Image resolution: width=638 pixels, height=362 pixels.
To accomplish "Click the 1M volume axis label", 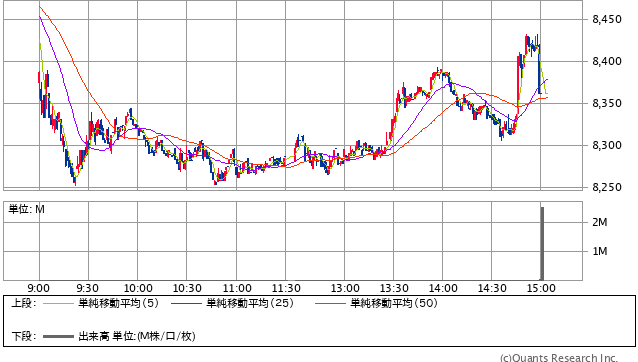I will coord(599,251).
